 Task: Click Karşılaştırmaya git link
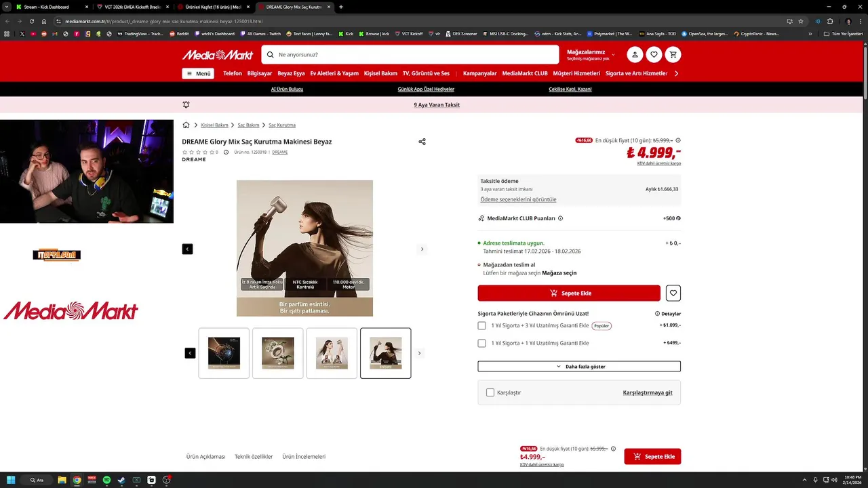pyautogui.click(x=648, y=393)
